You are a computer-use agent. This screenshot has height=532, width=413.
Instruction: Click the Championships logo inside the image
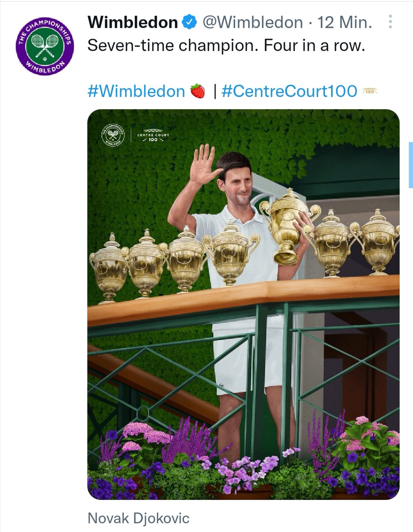click(x=113, y=135)
